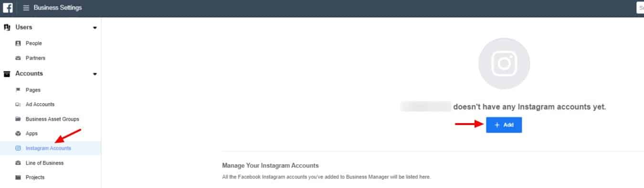
Task: Click the Ad Accounts icon
Action: (18, 104)
